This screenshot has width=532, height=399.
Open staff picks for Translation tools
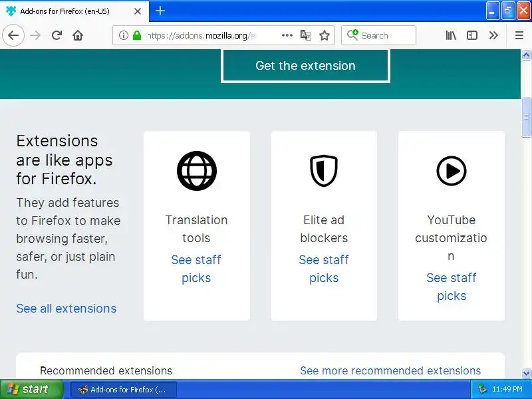point(196,269)
